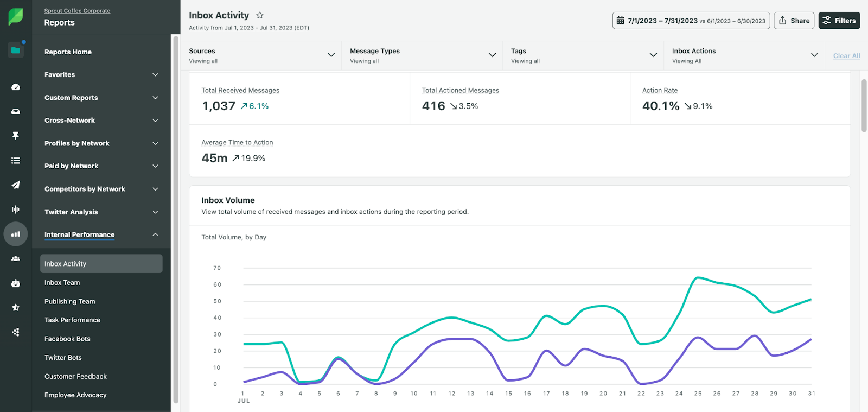The image size is (868, 412).
Task: Open Task Performance report
Action: 73,320
